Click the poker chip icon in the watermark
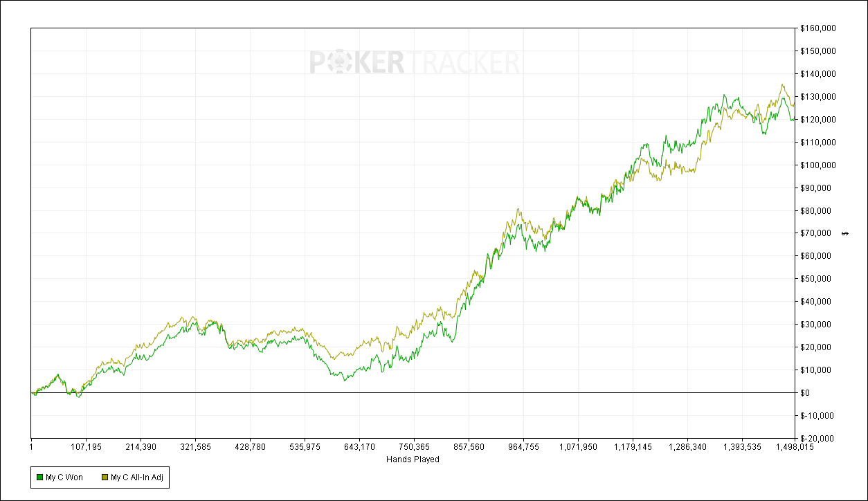This screenshot has width=868, height=501. coord(341,63)
